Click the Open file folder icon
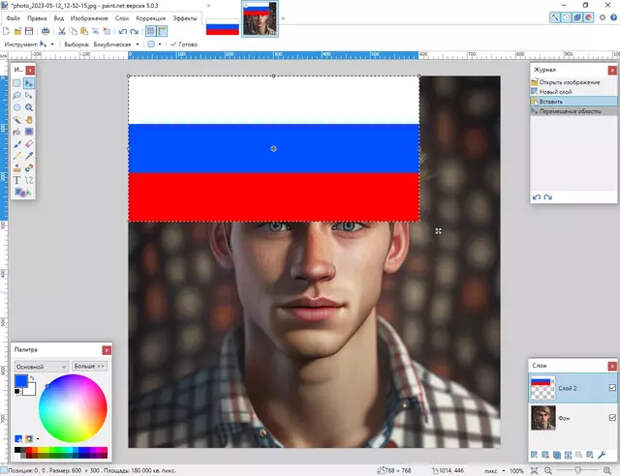Image resolution: width=620 pixels, height=476 pixels. coord(17,31)
